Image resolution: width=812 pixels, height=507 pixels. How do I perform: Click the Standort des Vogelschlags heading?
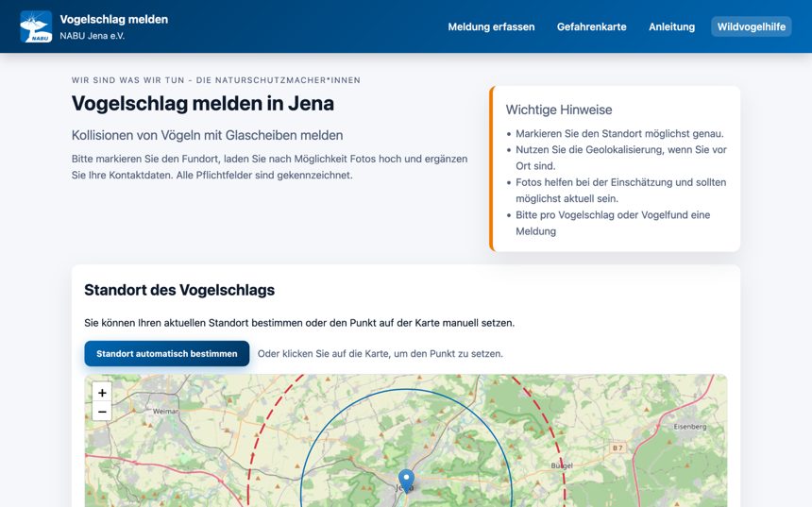179,290
